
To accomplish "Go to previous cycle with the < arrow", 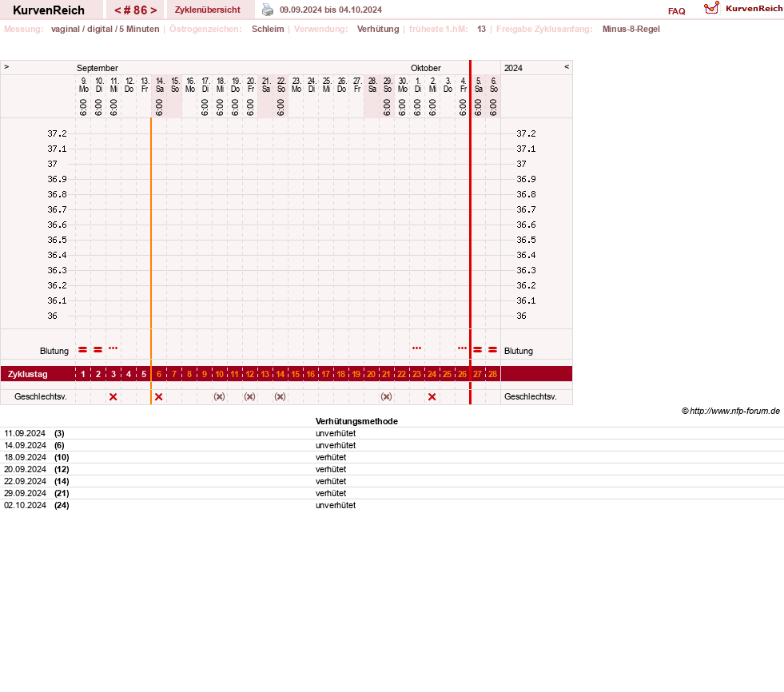I will [x=117, y=10].
